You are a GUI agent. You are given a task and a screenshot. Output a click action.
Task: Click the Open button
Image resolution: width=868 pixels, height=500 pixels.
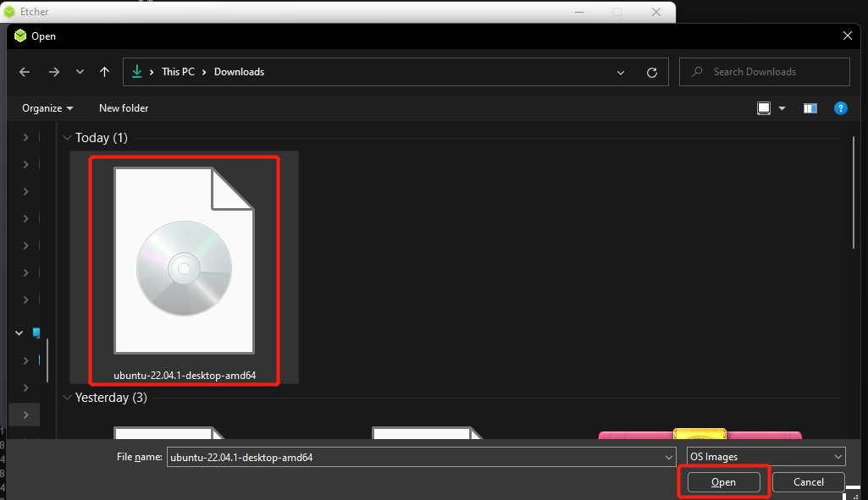(723, 482)
